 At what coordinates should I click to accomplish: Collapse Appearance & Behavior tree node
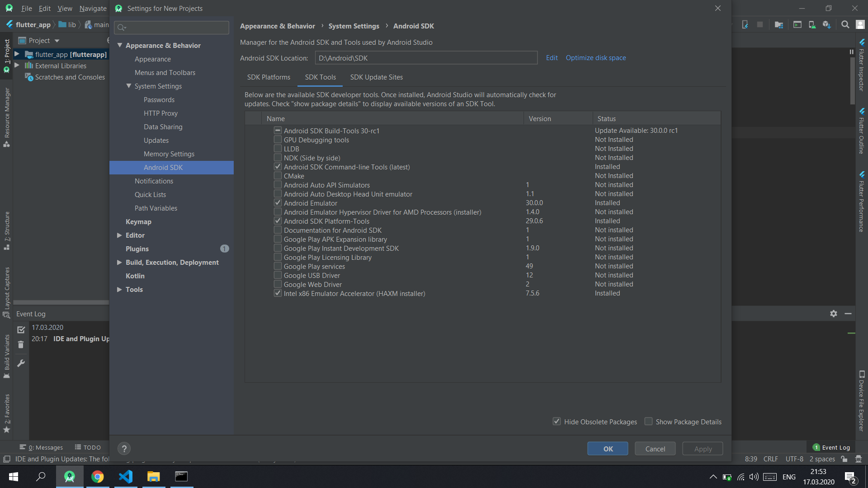[120, 46]
